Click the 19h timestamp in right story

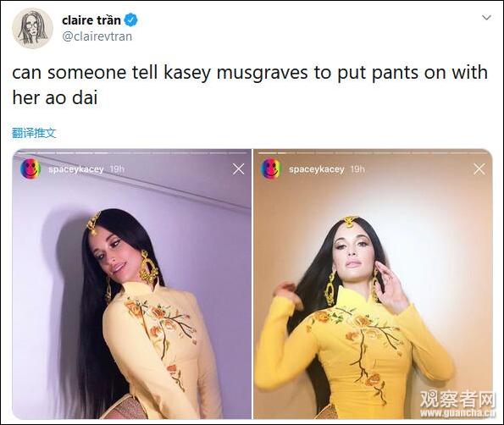(357, 169)
